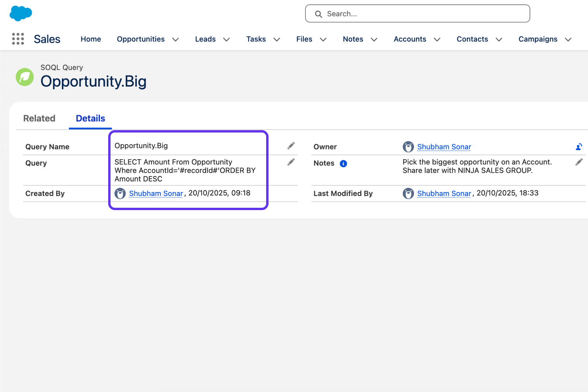Click the green SOQL Query record icon
This screenshot has height=392, width=588.
[x=25, y=77]
